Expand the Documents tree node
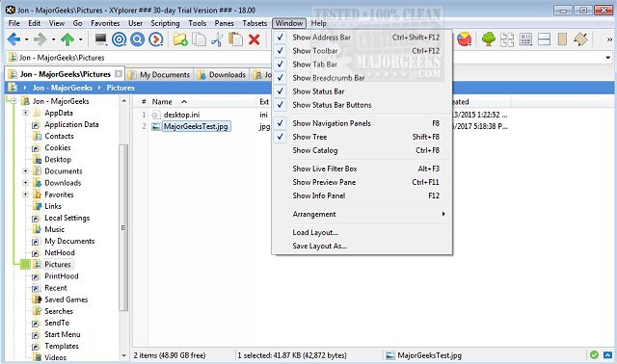Viewport: 617px width, 364px height. tap(26, 171)
